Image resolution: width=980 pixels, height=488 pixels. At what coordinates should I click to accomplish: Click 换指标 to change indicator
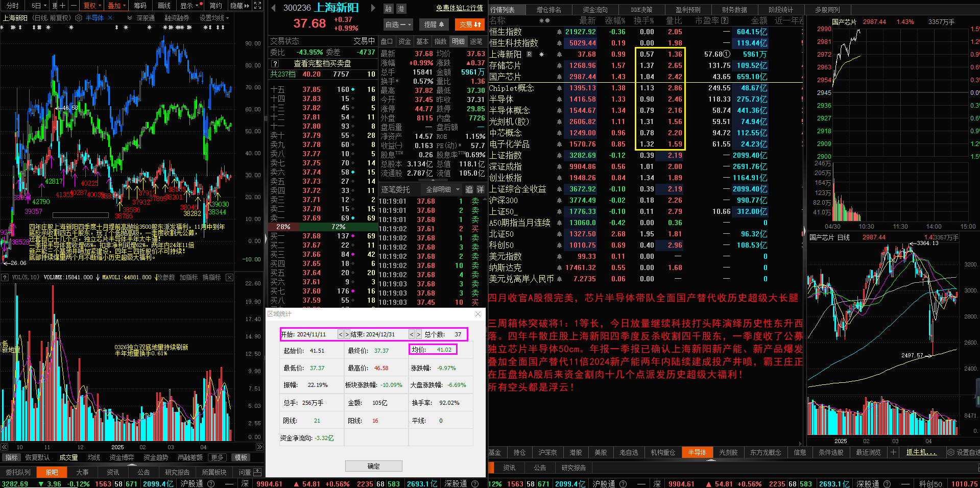coord(211,278)
